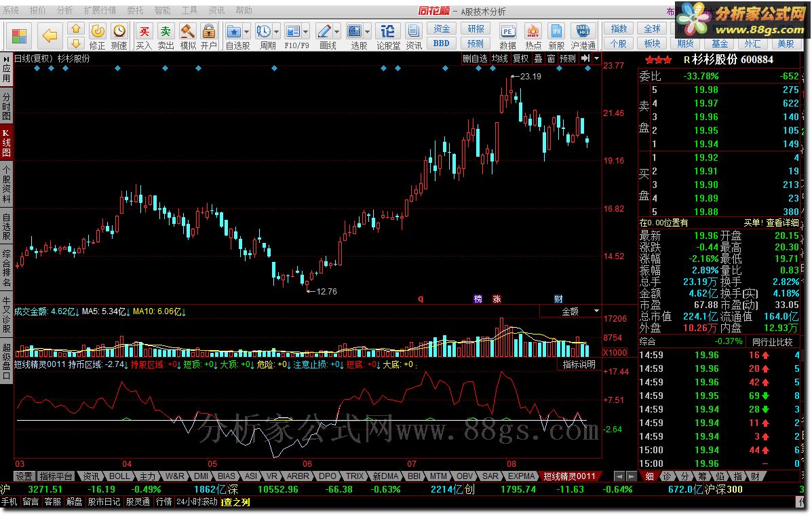Open the 新股 IPO icon

(x=556, y=32)
